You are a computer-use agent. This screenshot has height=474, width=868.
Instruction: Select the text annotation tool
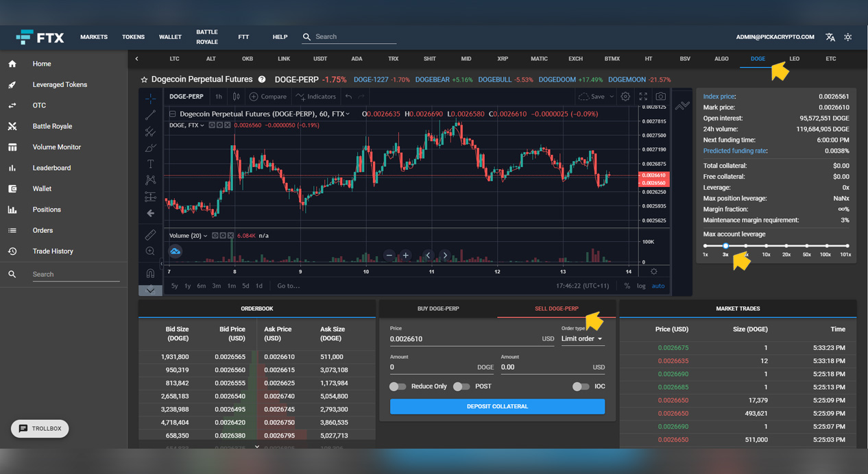pyautogui.click(x=150, y=164)
